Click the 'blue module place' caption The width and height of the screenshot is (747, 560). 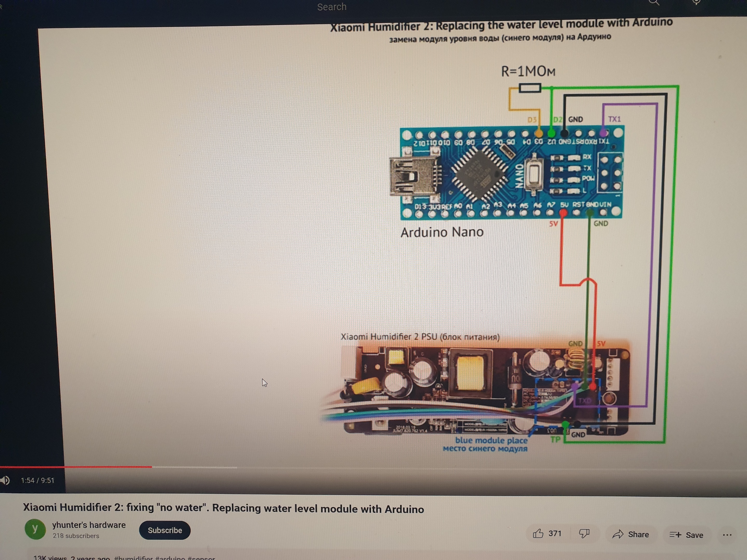tap(491, 440)
